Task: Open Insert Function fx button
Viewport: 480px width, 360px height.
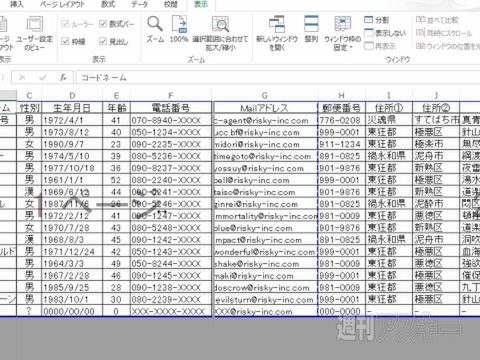Action: [63, 78]
